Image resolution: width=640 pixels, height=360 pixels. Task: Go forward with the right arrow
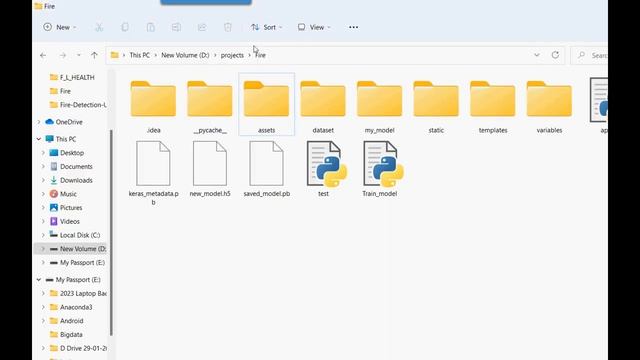62,55
